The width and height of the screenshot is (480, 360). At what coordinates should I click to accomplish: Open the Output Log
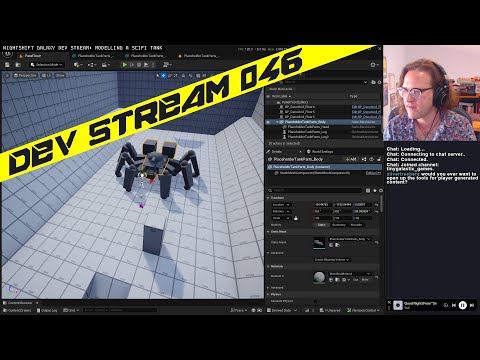click(x=47, y=310)
